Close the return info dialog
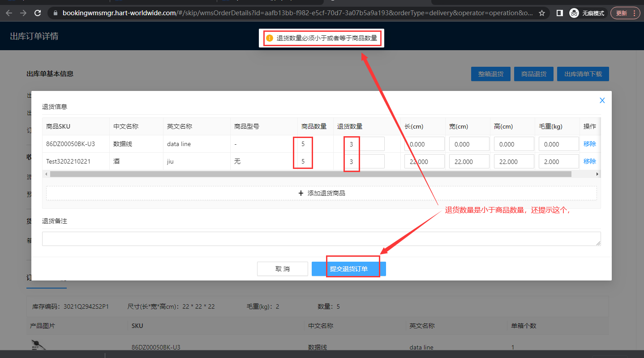644x358 pixels. click(602, 100)
